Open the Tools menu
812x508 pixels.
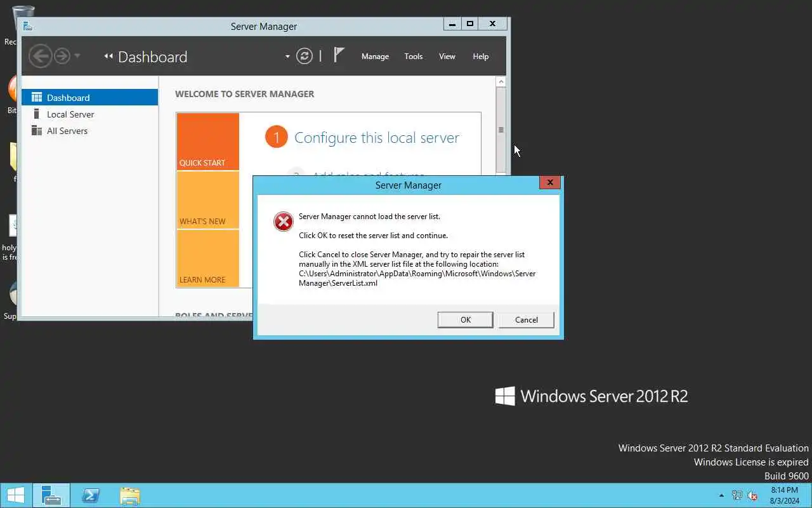click(414, 57)
